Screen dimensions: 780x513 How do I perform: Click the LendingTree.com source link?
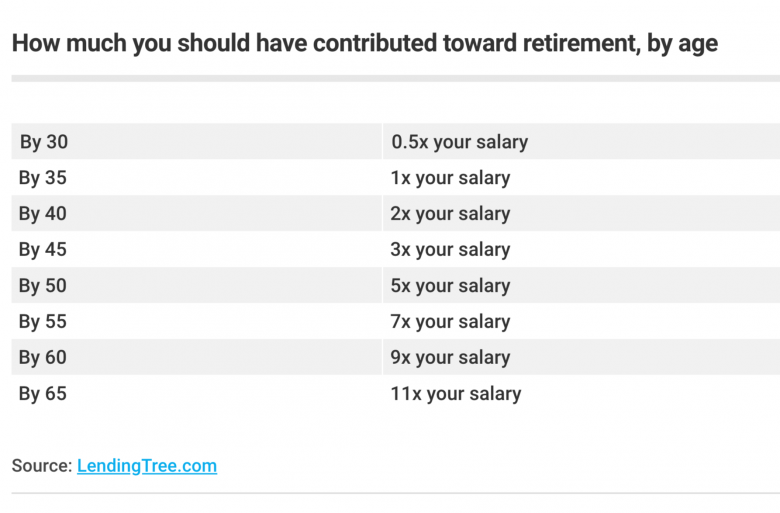click(x=147, y=466)
